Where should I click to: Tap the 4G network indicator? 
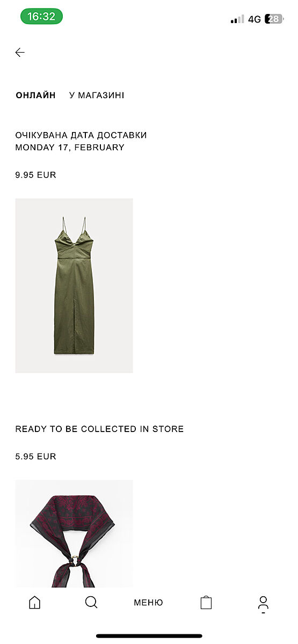tap(255, 19)
